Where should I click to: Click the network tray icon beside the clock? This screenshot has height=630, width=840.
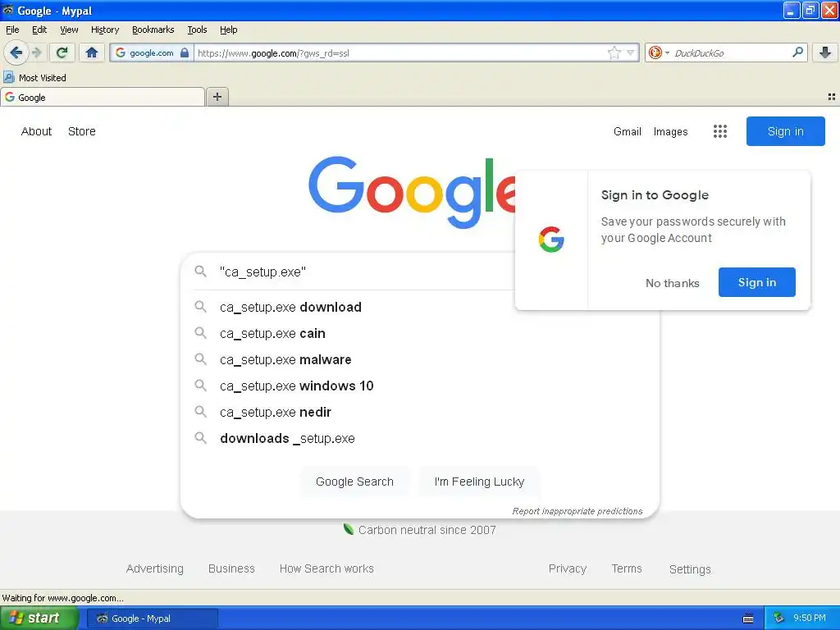point(778,619)
